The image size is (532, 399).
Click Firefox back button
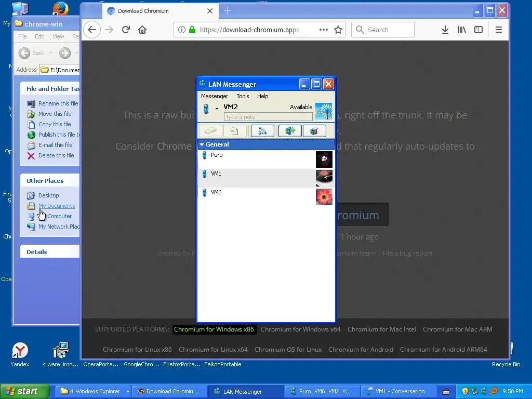pos(92,30)
